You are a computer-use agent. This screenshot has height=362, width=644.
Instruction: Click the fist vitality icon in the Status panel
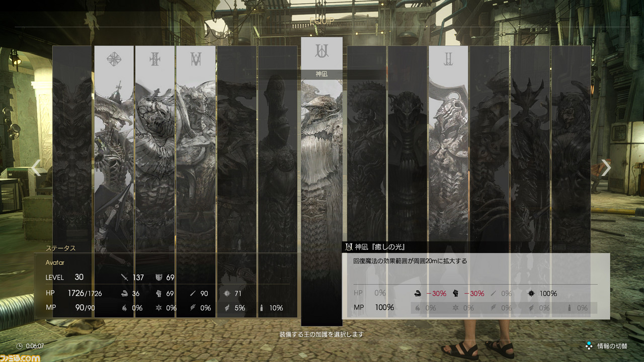coord(158,294)
